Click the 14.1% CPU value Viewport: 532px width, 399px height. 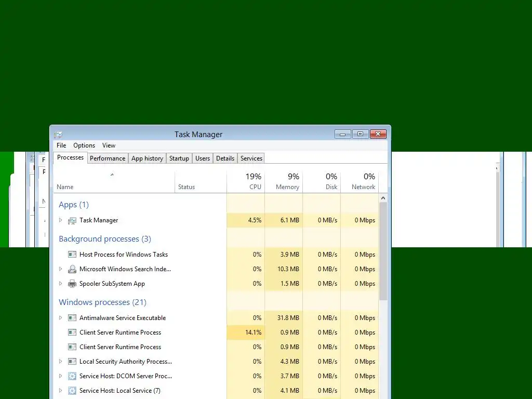click(253, 332)
